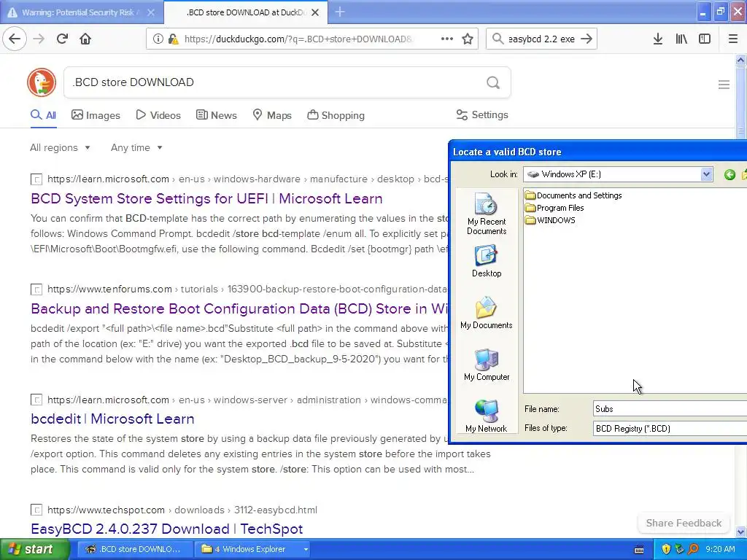Click the magnifier in DuckDuckGo search field
This screenshot has height=560, width=747.
[x=493, y=83]
